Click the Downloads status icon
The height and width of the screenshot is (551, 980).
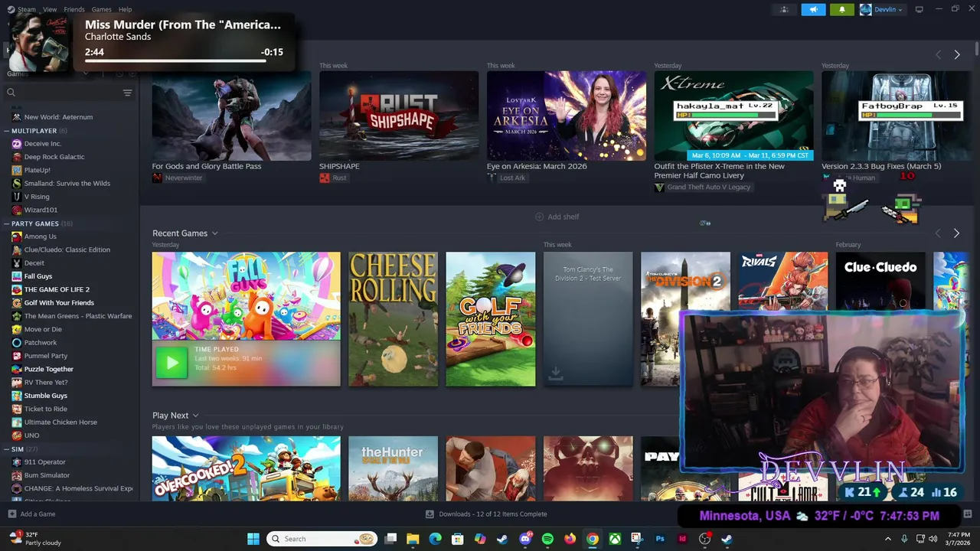pos(430,514)
